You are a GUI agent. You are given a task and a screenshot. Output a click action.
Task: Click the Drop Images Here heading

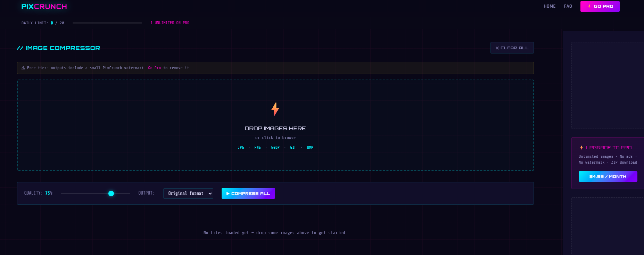pyautogui.click(x=275, y=129)
